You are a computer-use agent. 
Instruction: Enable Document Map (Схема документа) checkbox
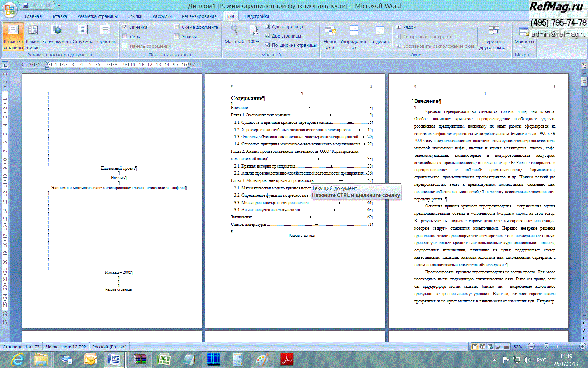[x=177, y=27]
